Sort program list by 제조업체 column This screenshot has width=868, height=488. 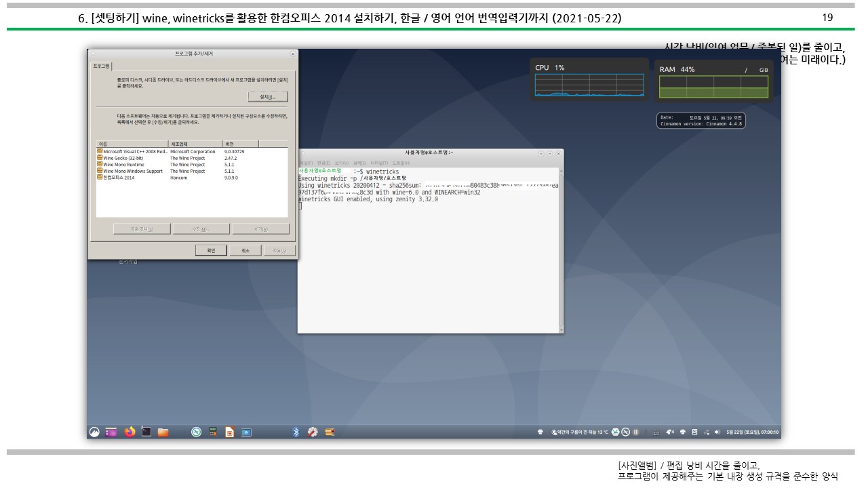[195, 144]
